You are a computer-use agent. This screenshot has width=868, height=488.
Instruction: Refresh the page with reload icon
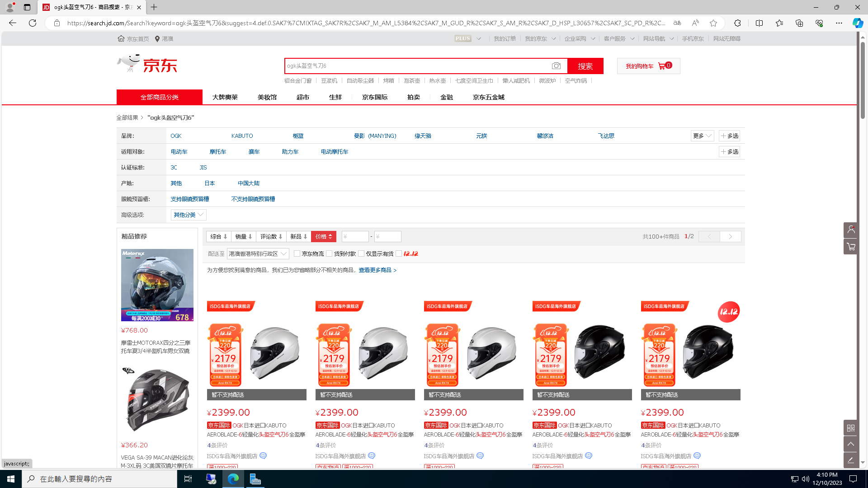(x=33, y=23)
